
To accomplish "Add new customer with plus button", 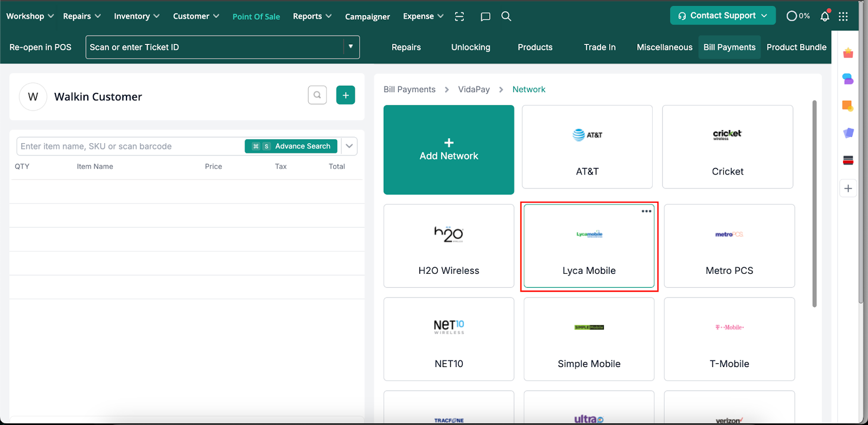I will pos(346,95).
